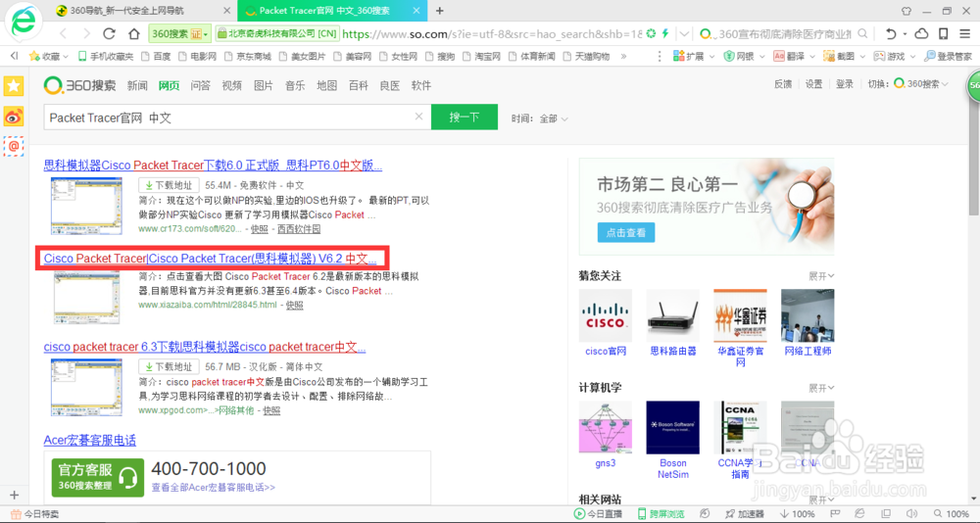Go back to previous page
The width and height of the screenshot is (980, 523).
tap(63, 33)
